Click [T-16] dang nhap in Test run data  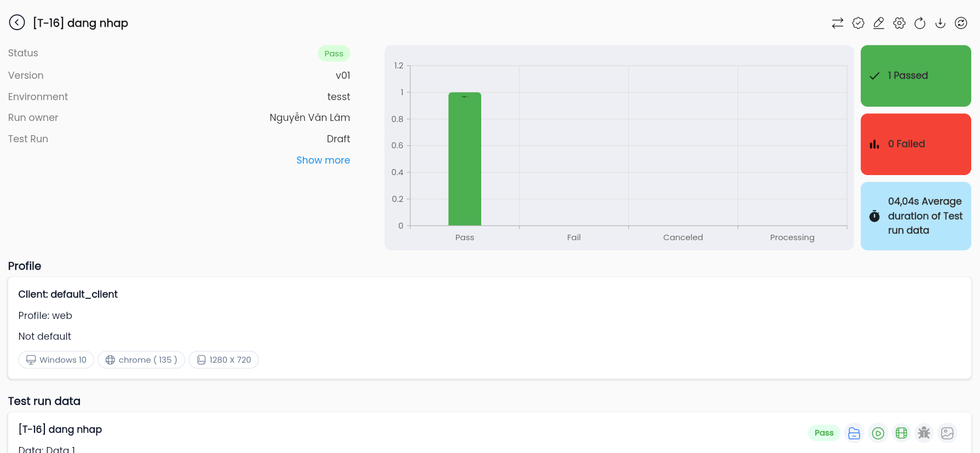pos(60,429)
